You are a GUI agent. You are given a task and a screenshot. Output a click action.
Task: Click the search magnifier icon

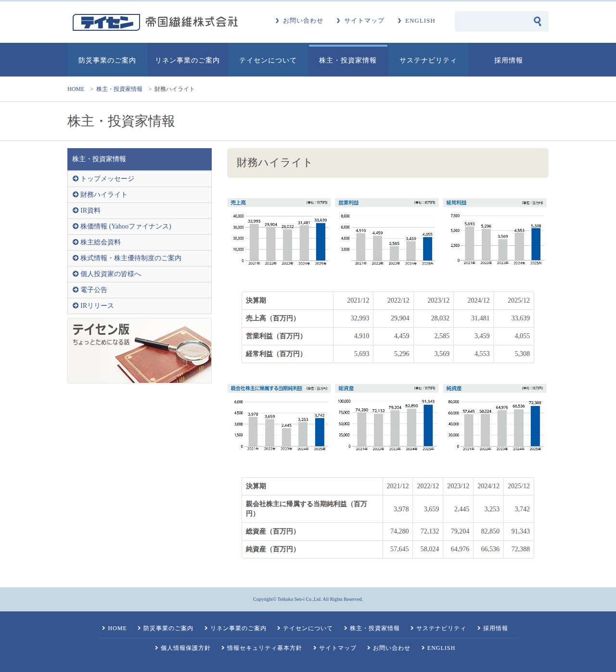click(538, 21)
